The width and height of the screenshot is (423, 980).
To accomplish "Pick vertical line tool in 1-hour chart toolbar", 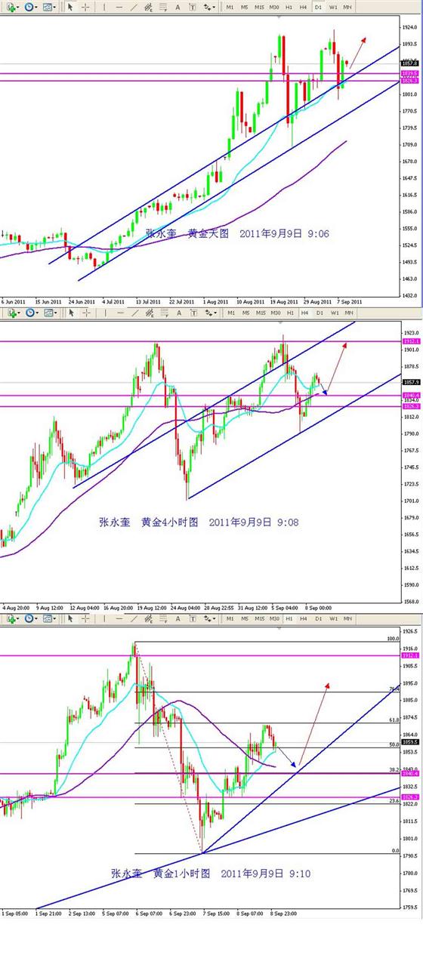I will pos(104,618).
